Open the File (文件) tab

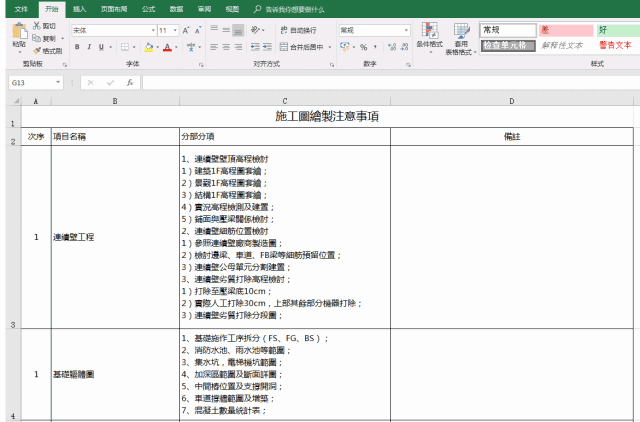[x=21, y=9]
